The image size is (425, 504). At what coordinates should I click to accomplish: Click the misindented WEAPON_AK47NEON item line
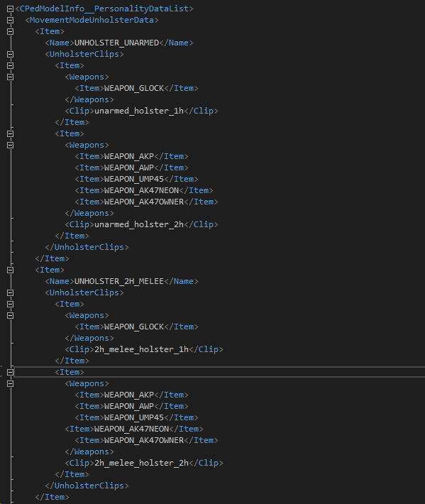[134, 429]
